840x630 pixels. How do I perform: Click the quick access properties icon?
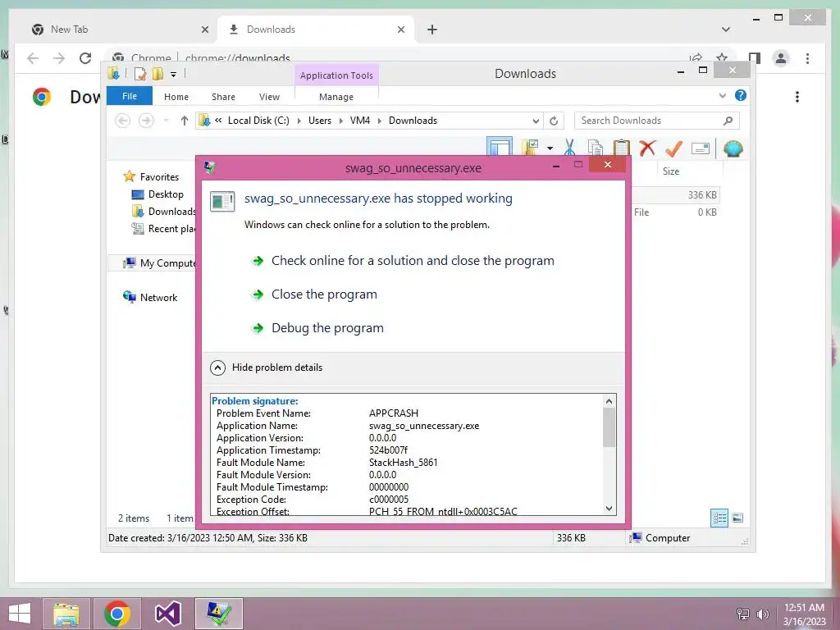coord(140,74)
